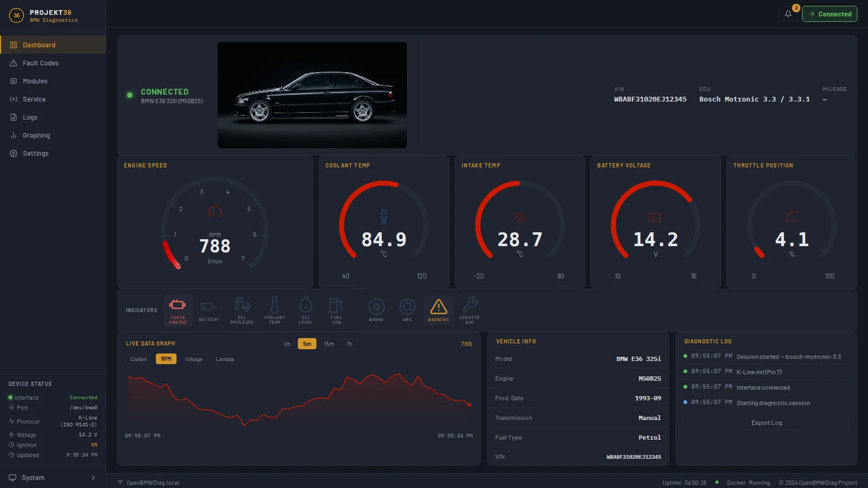Select the Lambda graph series
Image resolution: width=868 pixels, height=488 pixels.
coord(225,359)
